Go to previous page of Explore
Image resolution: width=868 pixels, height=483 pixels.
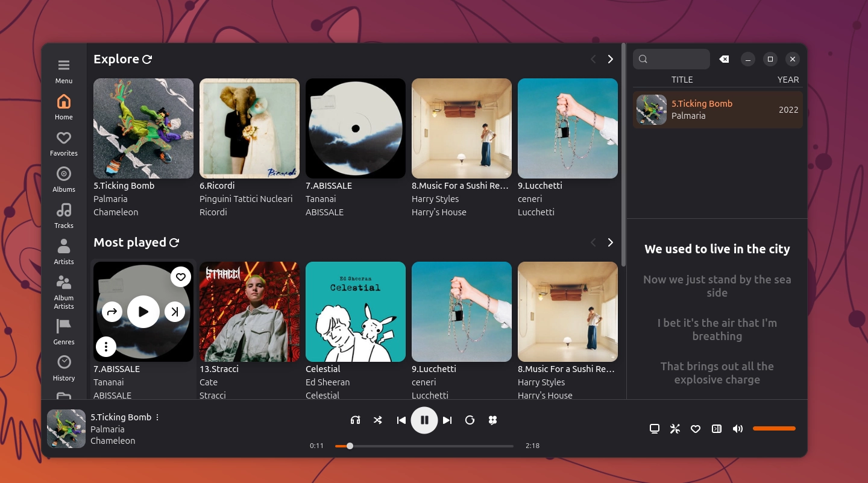[x=593, y=59]
